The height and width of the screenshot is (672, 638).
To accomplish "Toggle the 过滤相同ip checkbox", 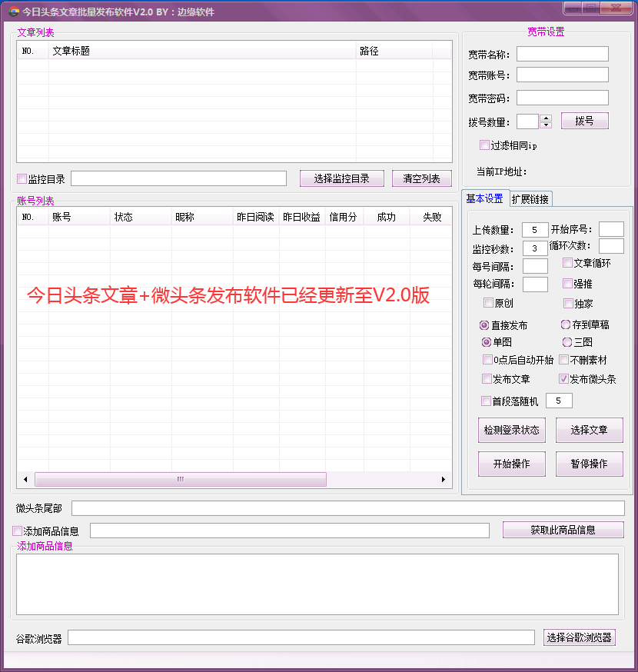I will [484, 145].
